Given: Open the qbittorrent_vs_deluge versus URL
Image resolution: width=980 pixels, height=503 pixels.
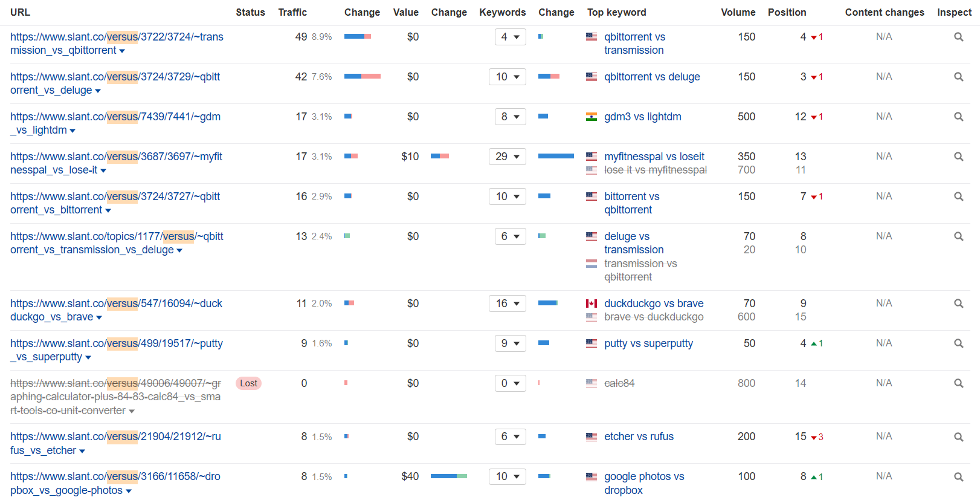Looking at the screenshot, I should [x=115, y=83].
